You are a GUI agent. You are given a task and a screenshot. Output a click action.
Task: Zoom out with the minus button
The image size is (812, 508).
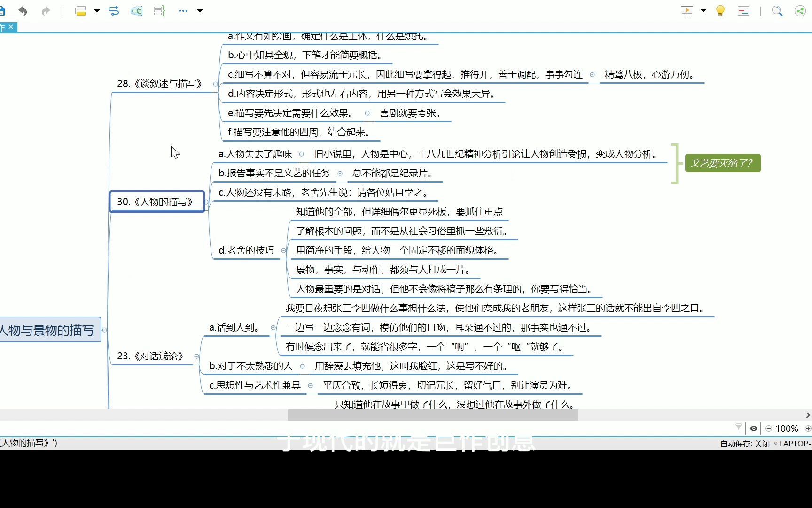(769, 429)
